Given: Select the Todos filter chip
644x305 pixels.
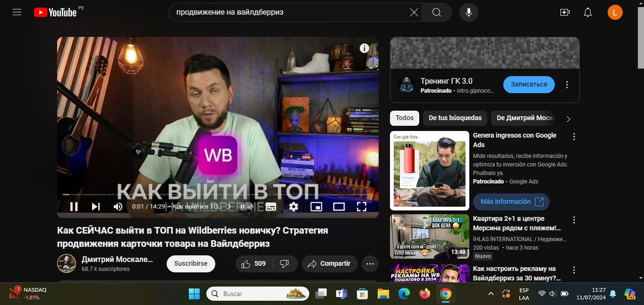Looking at the screenshot, I should [405, 118].
